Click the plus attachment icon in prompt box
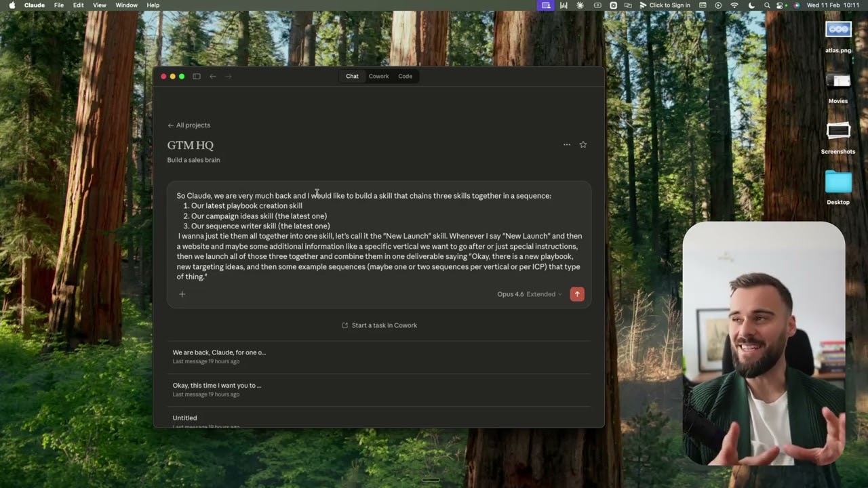This screenshot has width=868, height=488. click(182, 294)
